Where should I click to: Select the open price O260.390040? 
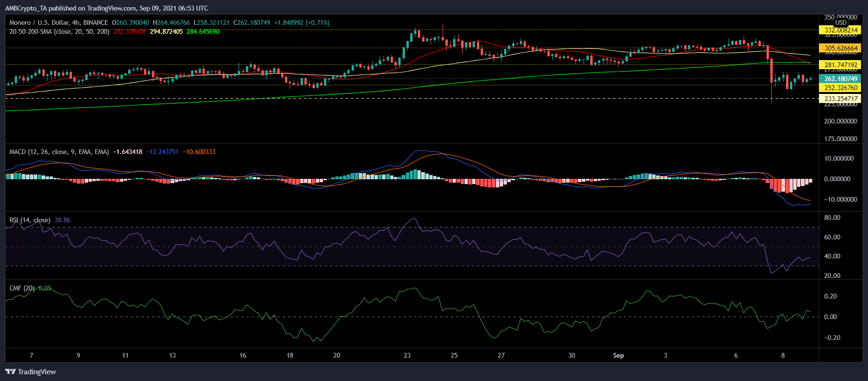coord(131,22)
